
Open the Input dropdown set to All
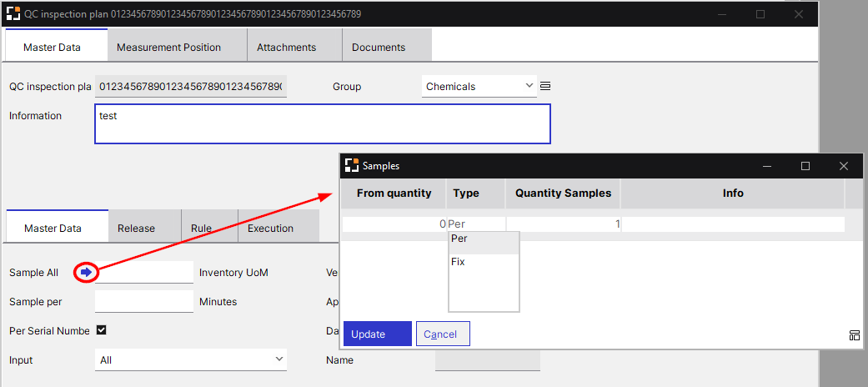point(191,359)
